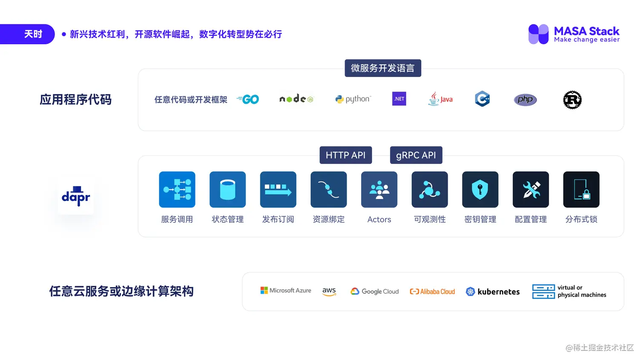Click the 资源绑定 label text
The width and height of the screenshot is (644, 362).
point(329,219)
